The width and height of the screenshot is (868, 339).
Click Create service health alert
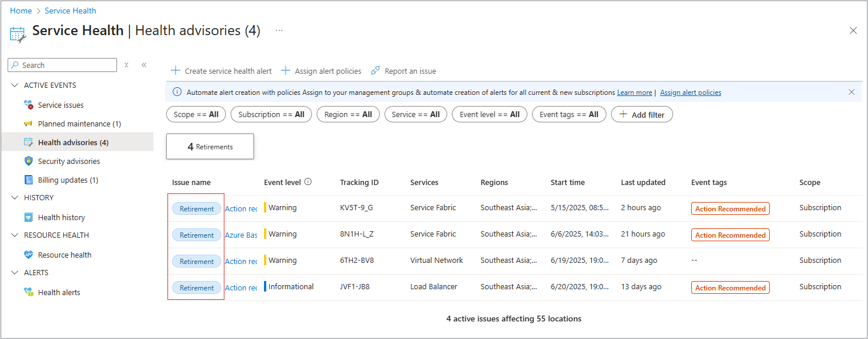coord(221,71)
